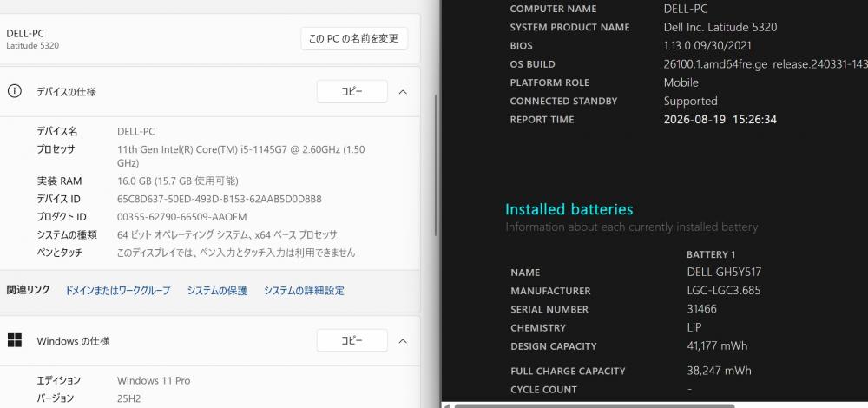Click the connected standby value Supported

[690, 101]
